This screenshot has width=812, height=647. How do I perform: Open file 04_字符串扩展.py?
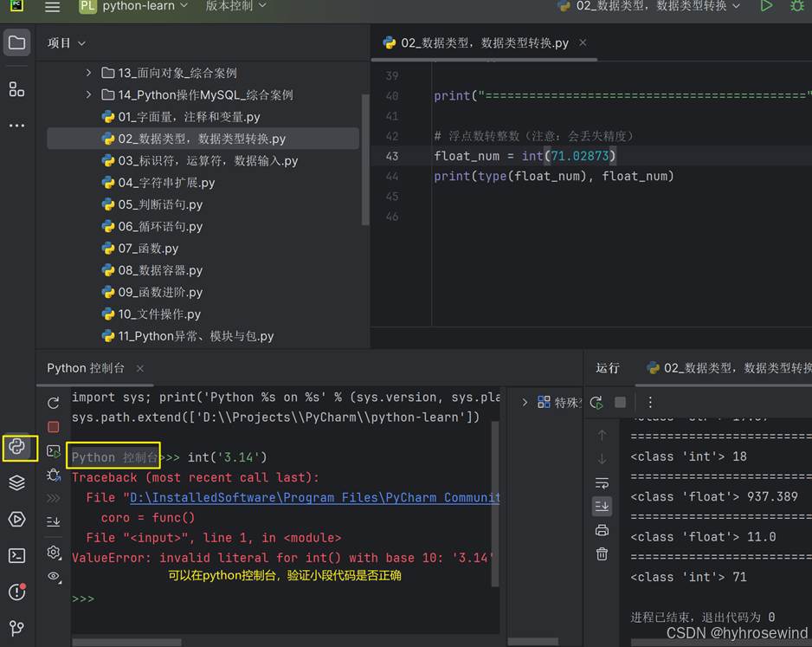coord(158,183)
